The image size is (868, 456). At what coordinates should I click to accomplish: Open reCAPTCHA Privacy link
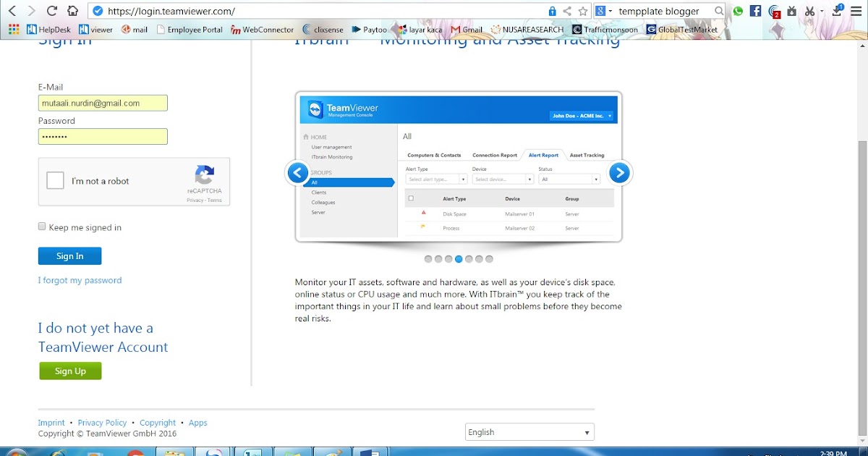(195, 200)
